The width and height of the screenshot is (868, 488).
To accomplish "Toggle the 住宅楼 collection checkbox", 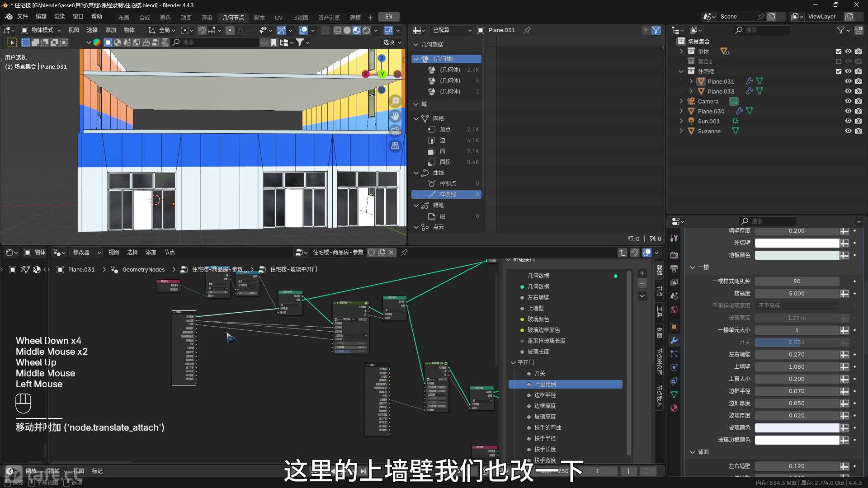I will 839,71.
